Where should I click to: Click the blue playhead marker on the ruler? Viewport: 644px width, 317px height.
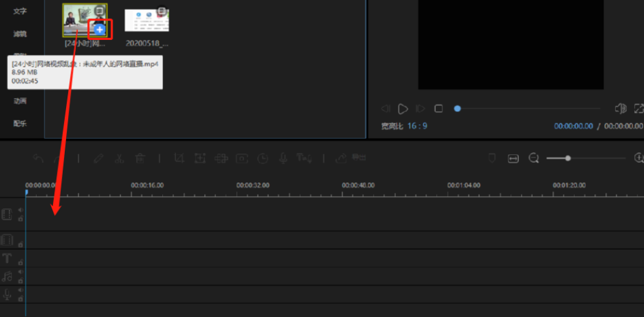(26, 192)
